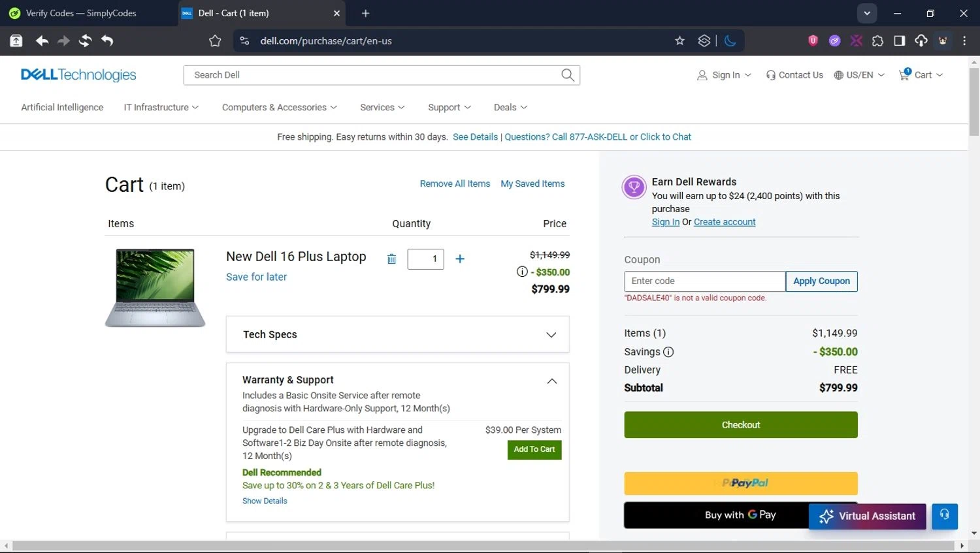Click the Savings info icon
The height and width of the screenshot is (553, 980).
click(x=668, y=352)
